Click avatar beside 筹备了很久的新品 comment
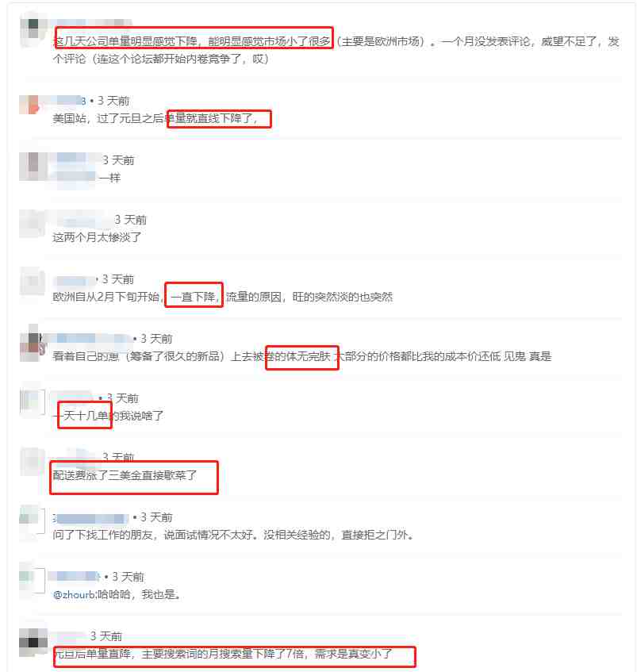 [x=33, y=343]
